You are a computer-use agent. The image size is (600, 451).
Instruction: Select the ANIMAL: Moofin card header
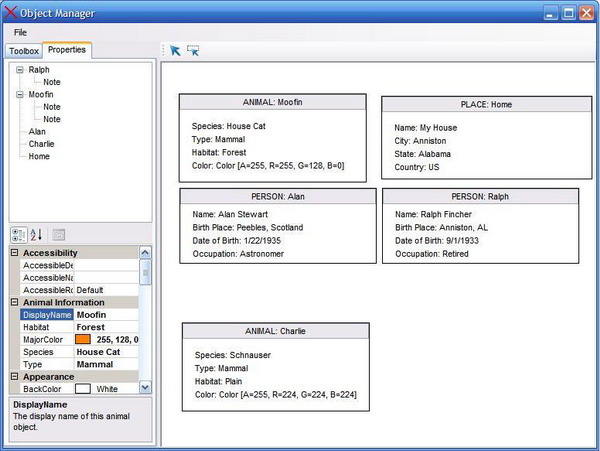(272, 102)
